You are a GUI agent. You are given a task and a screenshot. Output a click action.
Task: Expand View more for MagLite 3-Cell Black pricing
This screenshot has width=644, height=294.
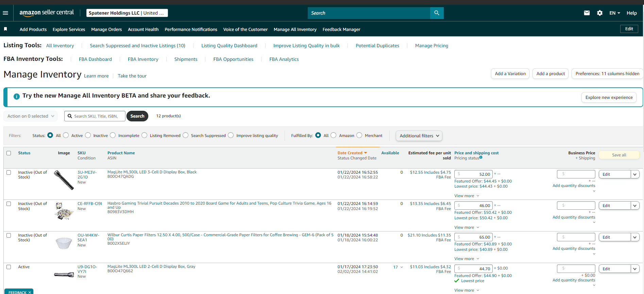click(x=467, y=196)
